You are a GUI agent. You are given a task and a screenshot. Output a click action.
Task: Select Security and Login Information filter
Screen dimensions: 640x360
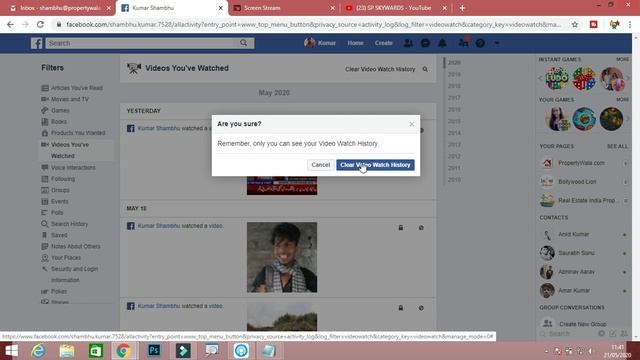[x=70, y=274]
